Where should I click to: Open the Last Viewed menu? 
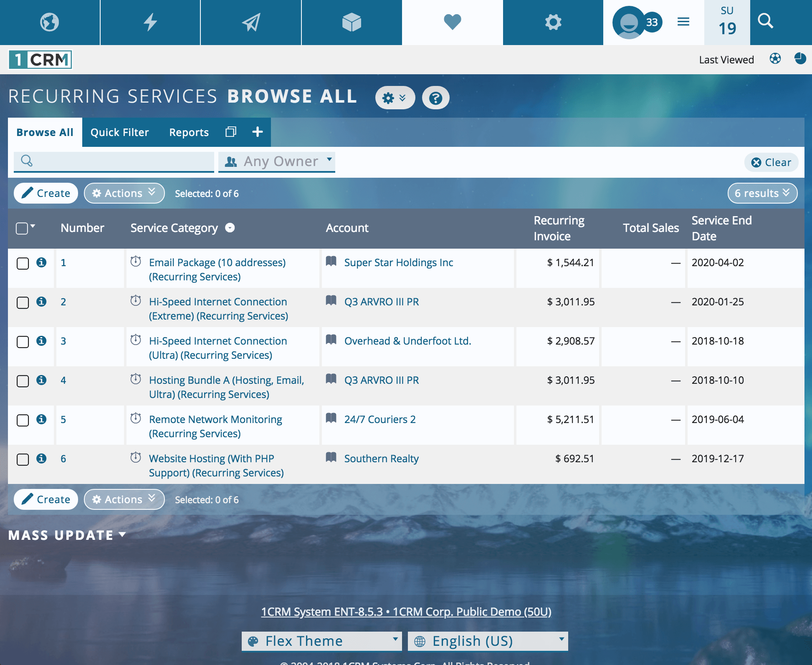[726, 60]
